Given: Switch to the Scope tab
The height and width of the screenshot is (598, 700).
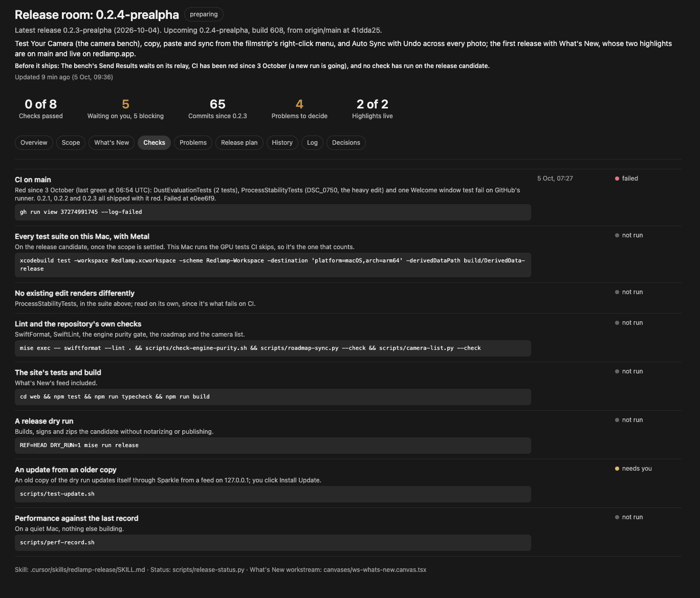Looking at the screenshot, I should (x=71, y=143).
